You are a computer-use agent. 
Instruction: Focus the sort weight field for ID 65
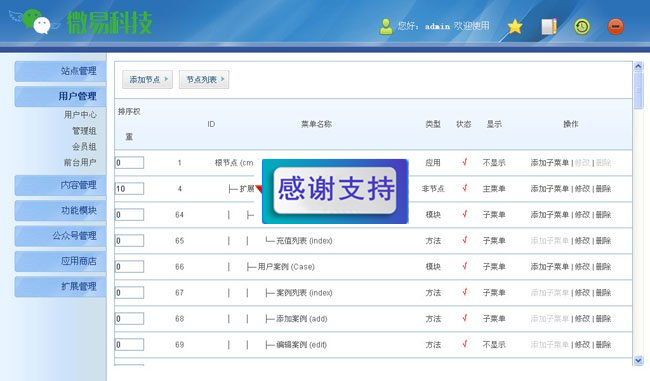(x=129, y=240)
